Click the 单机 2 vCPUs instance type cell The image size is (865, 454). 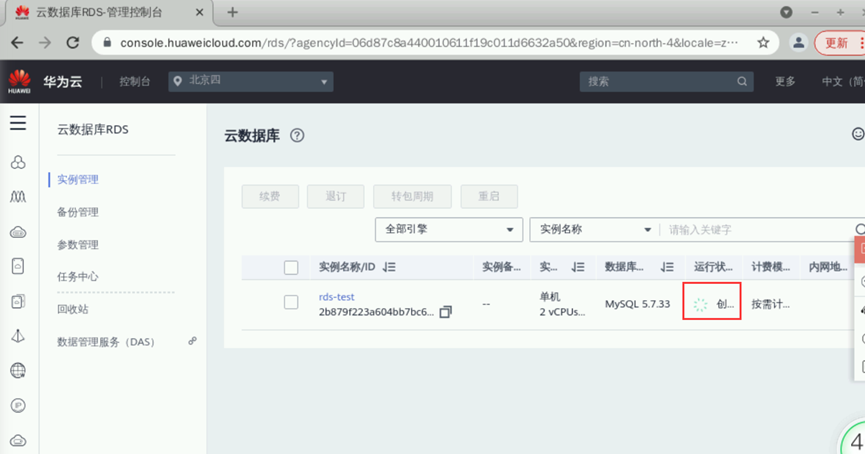pos(562,304)
